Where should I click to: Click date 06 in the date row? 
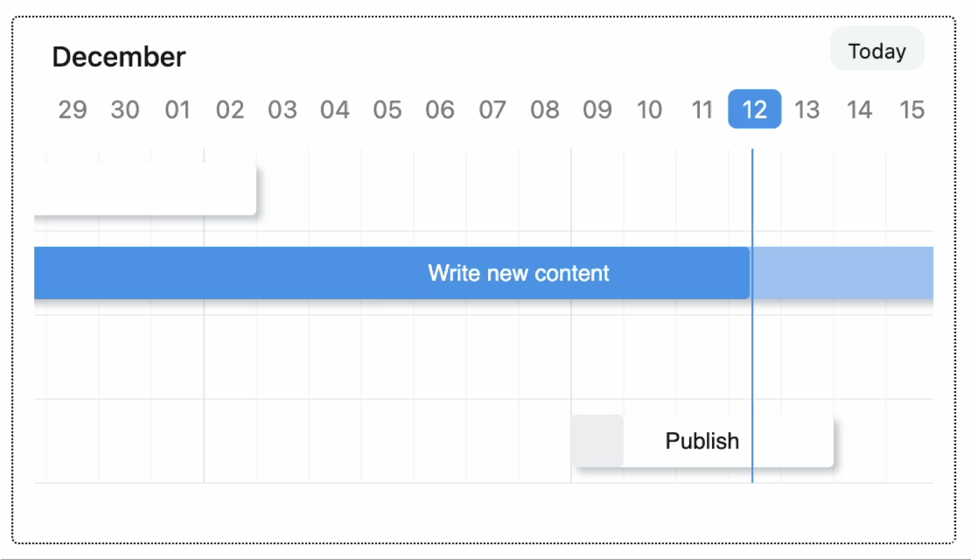[x=440, y=109]
